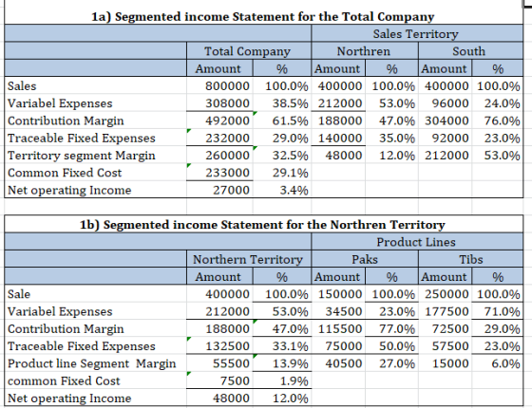
Task: Select the South traceable fixed cell 92000
Action: pyautogui.click(x=445, y=138)
